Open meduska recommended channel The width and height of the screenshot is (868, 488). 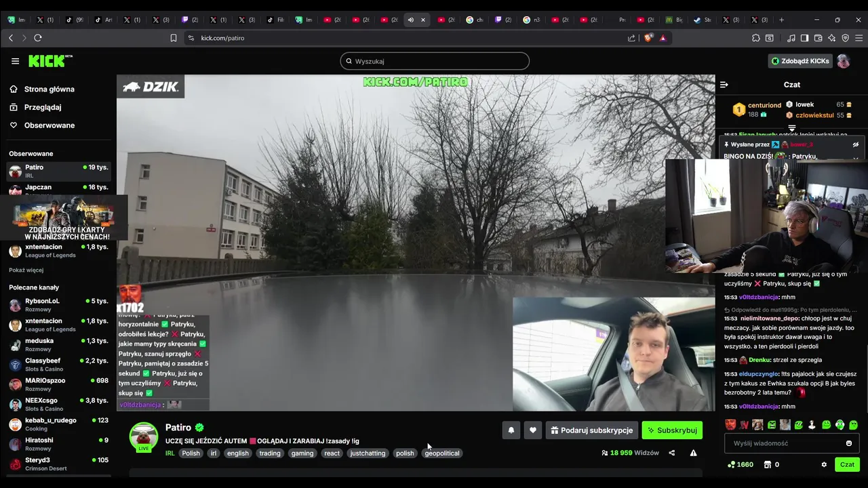coord(58,344)
